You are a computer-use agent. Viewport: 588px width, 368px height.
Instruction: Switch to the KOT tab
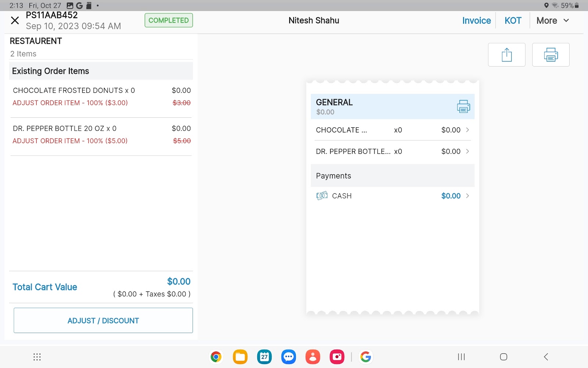[x=513, y=21]
